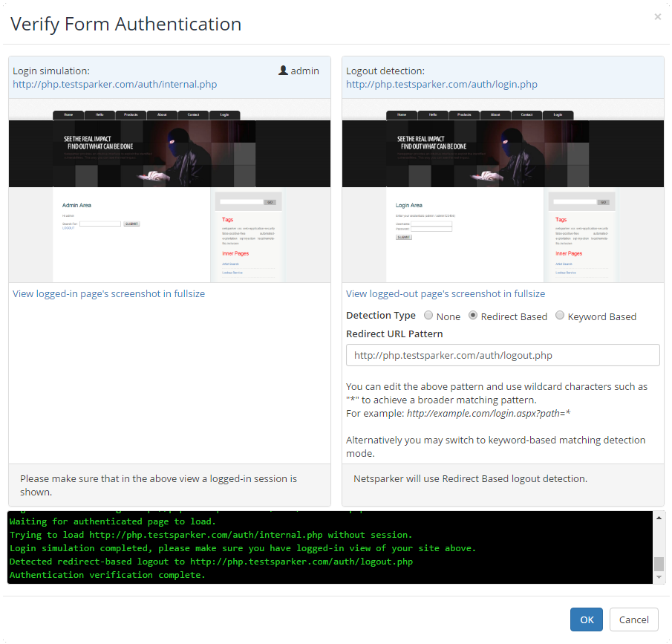
Task: Close the Verify Form Authentication dialog
Action: click(x=657, y=16)
